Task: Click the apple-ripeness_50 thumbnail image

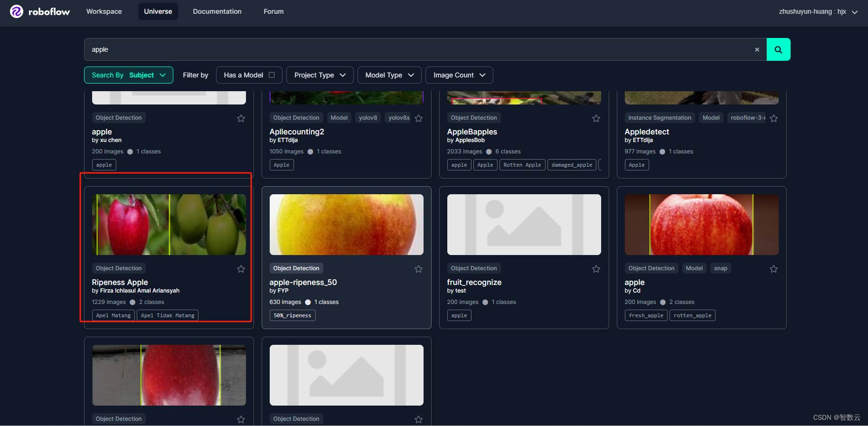Action: (347, 225)
